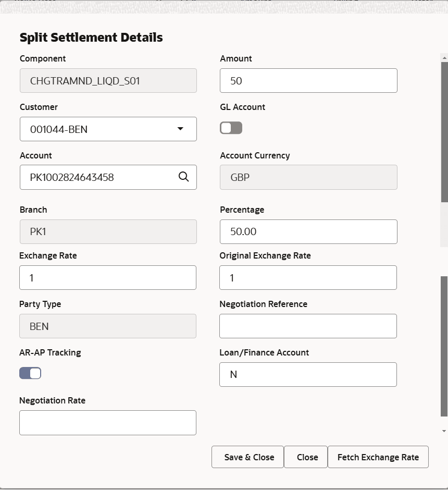The image size is (448, 490).
Task: Click inside the Amount field
Action: [308, 80]
